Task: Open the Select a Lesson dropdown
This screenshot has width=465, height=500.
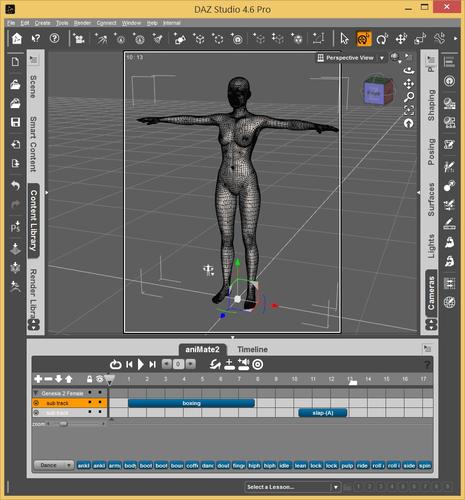Action: click(292, 487)
